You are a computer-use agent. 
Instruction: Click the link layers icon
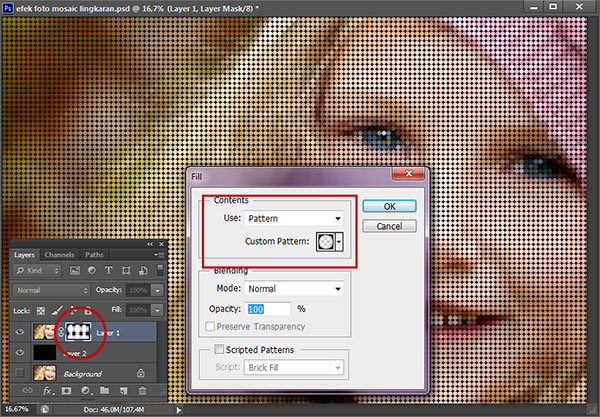27,391
